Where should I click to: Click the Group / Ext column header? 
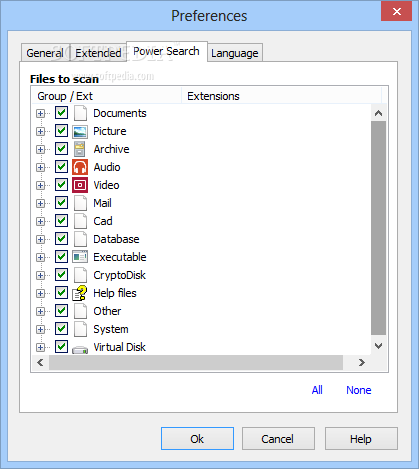[107, 96]
